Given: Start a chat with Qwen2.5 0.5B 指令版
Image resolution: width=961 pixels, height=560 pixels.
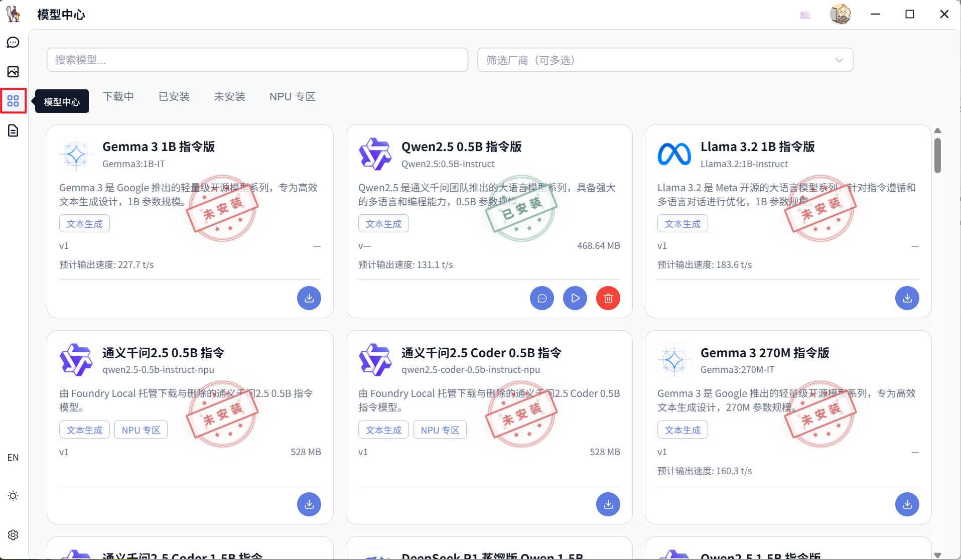Looking at the screenshot, I should [x=542, y=298].
